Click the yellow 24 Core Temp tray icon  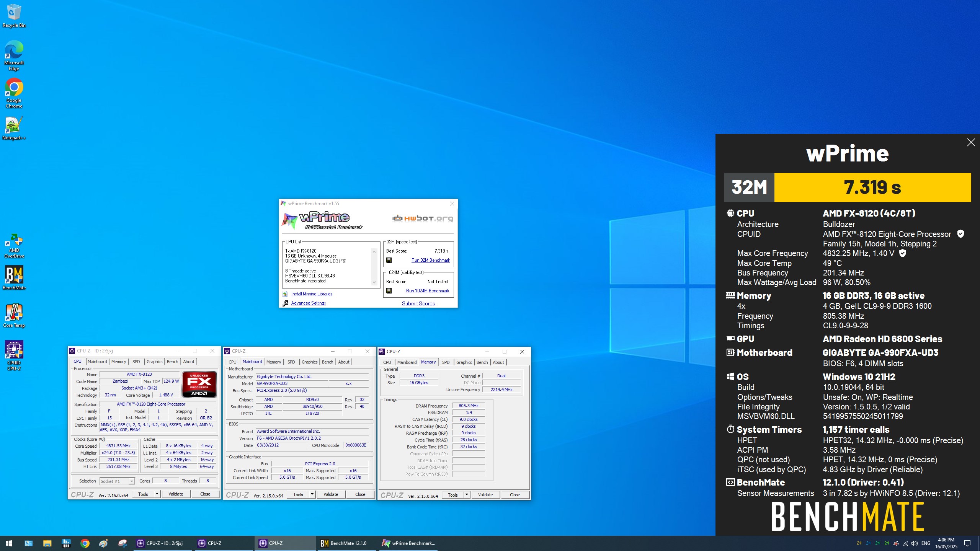point(859,543)
